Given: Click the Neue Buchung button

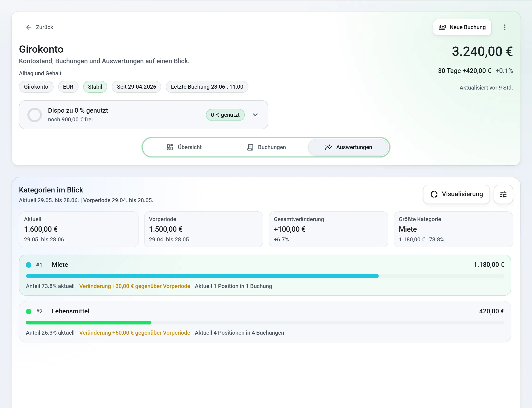Looking at the screenshot, I should click(462, 27).
